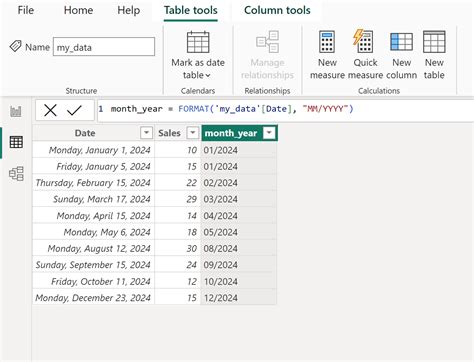This screenshot has height=362, width=474.
Task: Add a New column
Action: 401,55
